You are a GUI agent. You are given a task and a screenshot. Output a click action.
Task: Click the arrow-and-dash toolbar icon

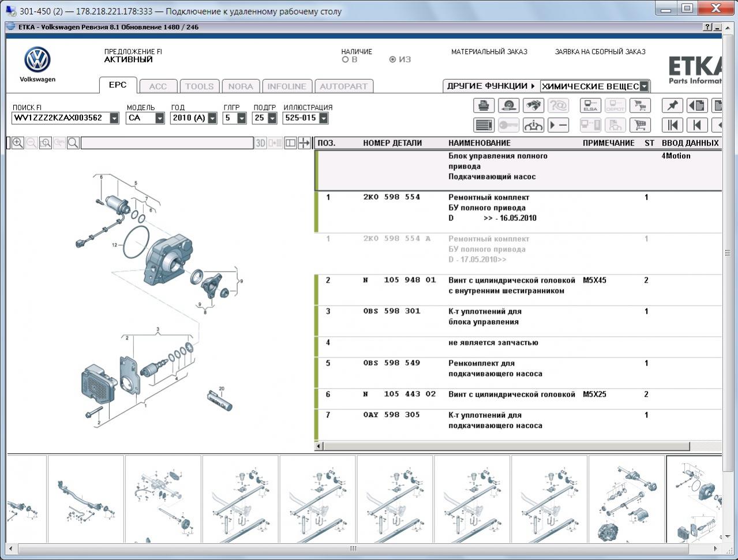(558, 125)
